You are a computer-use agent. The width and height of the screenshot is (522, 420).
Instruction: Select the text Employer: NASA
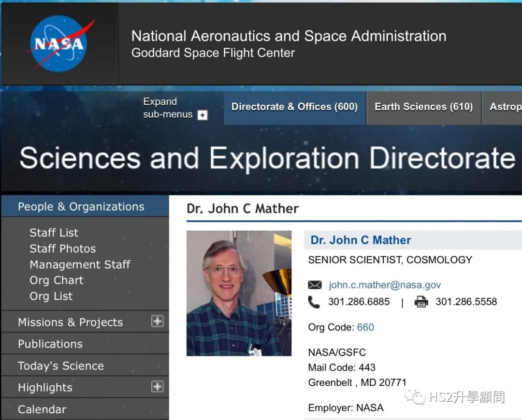346,408
